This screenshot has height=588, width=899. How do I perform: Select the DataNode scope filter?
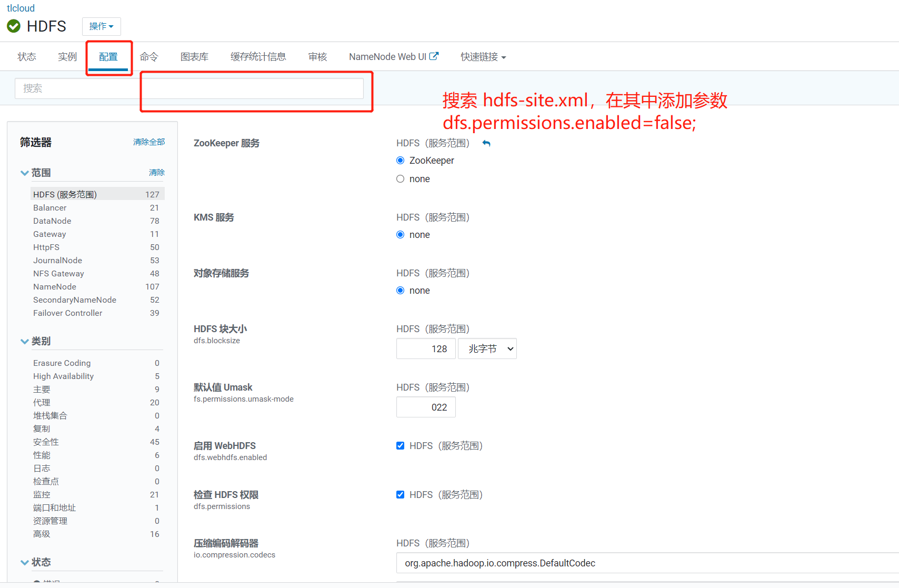click(x=52, y=221)
